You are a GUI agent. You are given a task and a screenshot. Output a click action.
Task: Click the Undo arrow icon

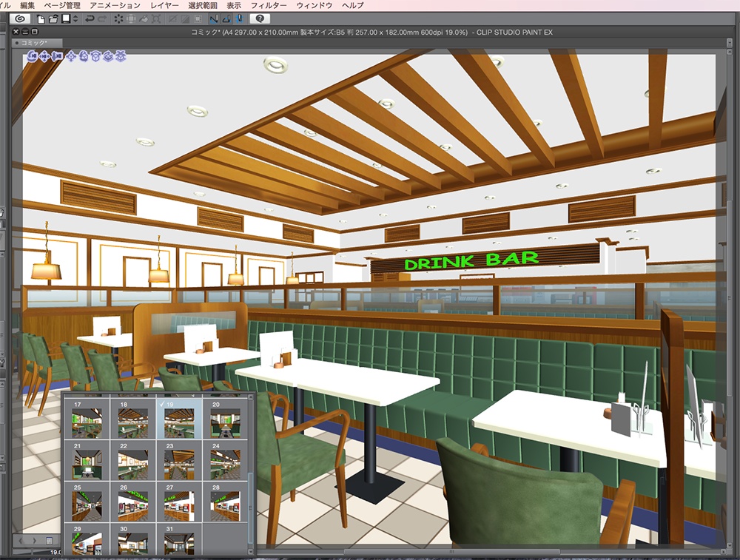point(90,19)
